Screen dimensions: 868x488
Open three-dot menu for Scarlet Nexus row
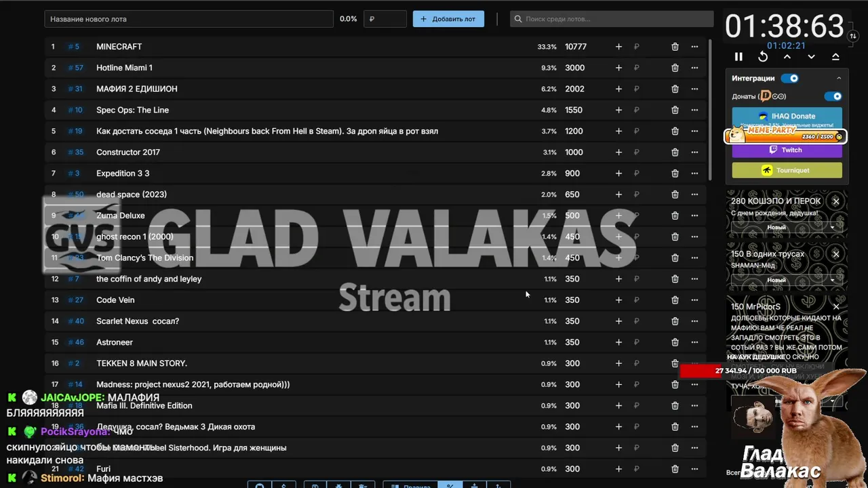[694, 321]
